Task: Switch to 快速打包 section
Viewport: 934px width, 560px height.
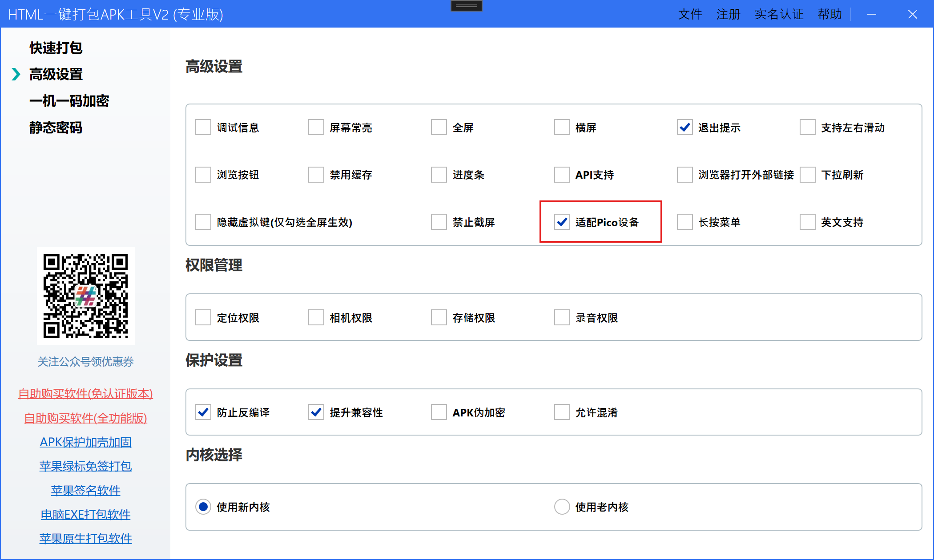Action: pyautogui.click(x=56, y=48)
